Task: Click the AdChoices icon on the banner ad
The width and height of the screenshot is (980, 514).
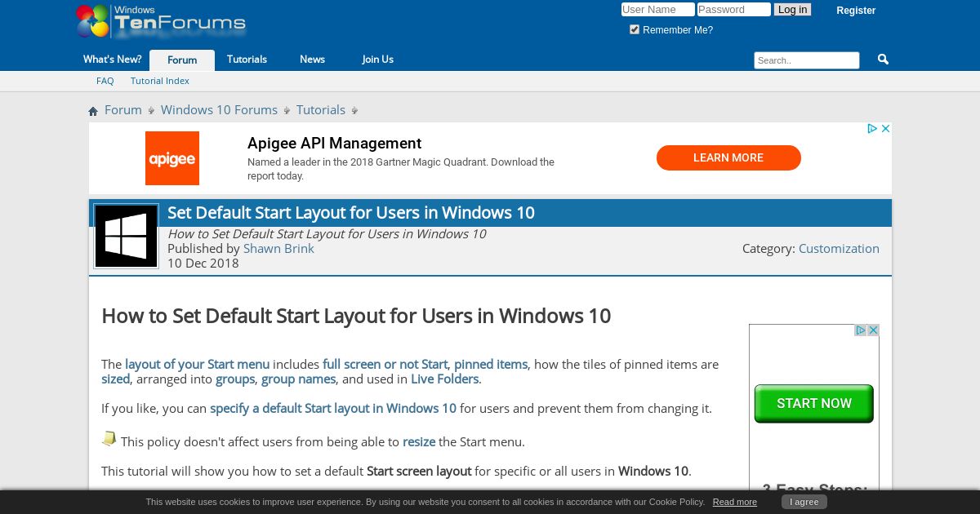Action: [872, 129]
